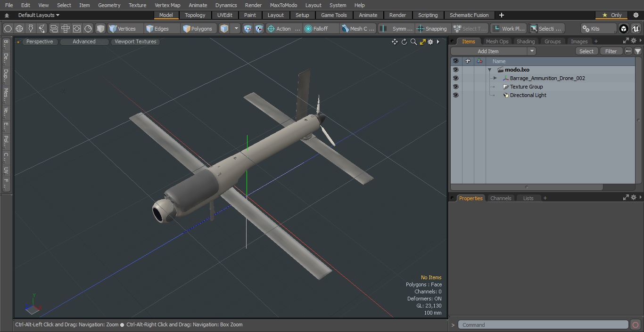Maximize viewport with the orange expand icon

[422, 42]
